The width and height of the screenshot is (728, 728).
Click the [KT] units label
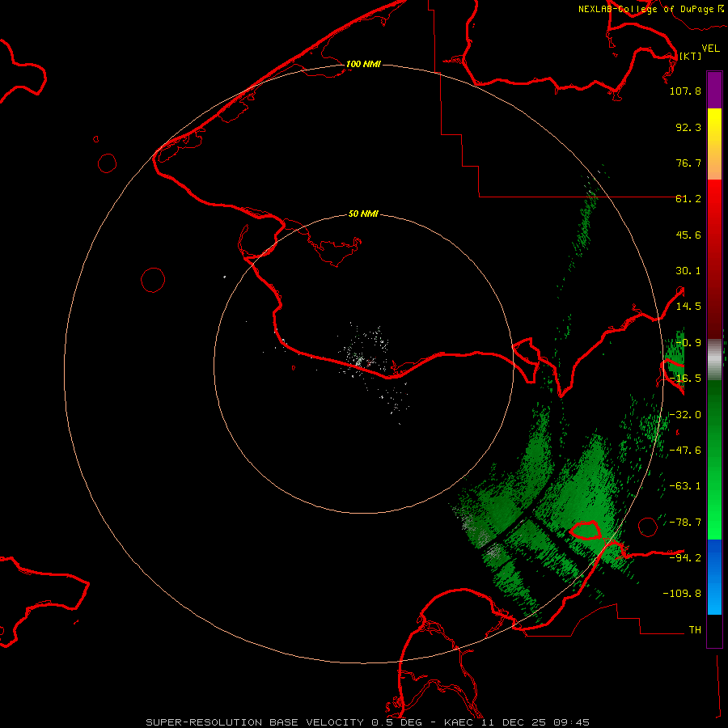point(691,56)
